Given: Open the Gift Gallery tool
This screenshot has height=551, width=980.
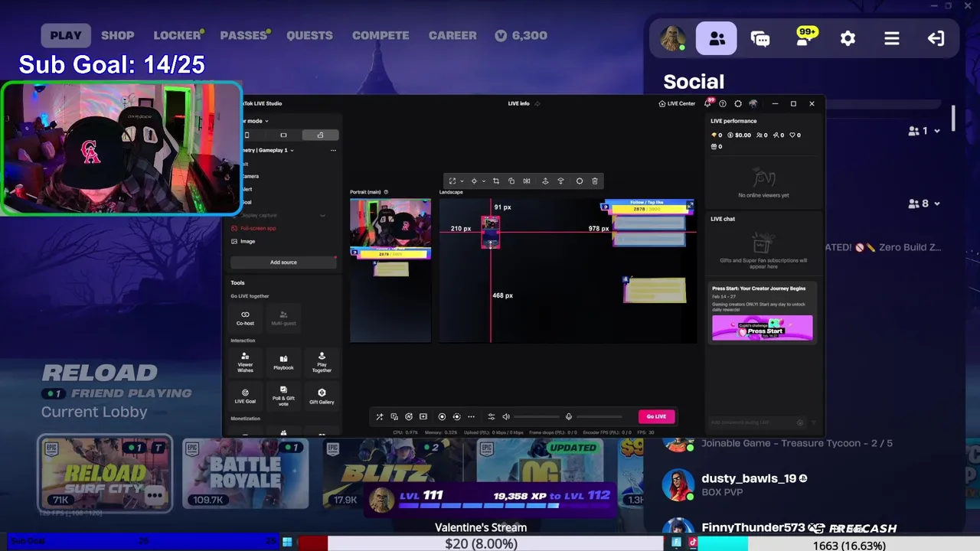Looking at the screenshot, I should [x=322, y=396].
